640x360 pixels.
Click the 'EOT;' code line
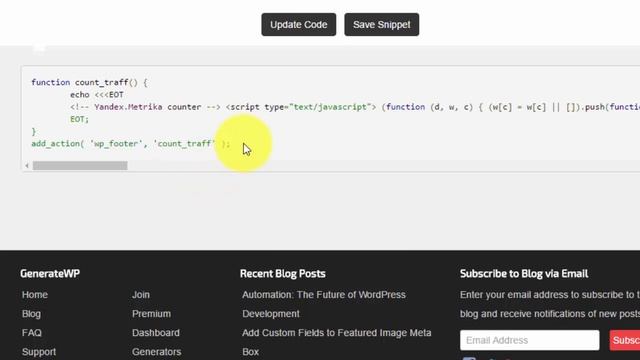[x=79, y=119]
